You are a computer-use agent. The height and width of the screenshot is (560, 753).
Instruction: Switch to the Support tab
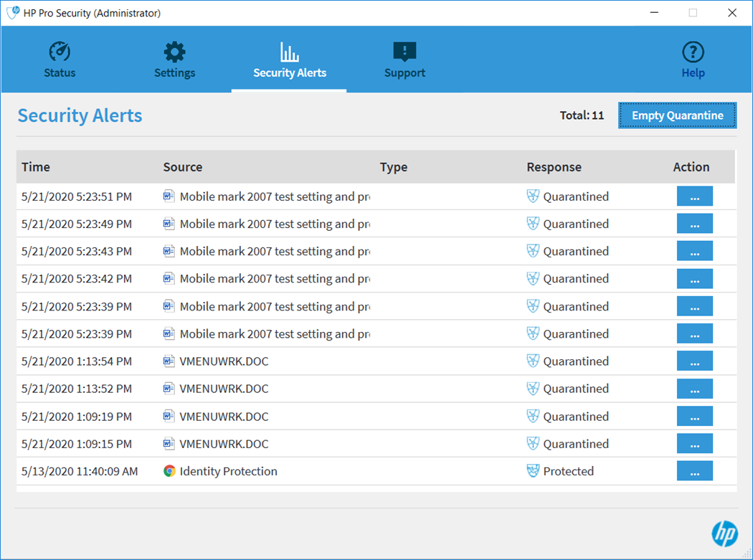(404, 60)
